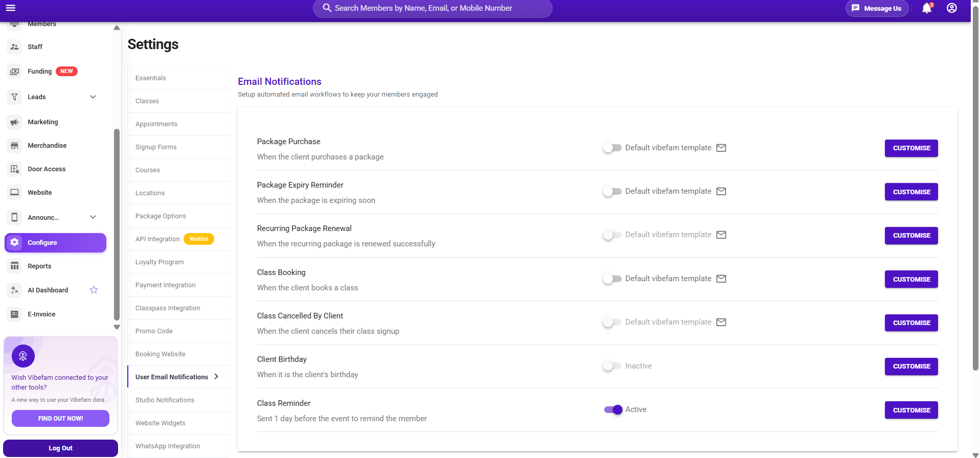Toggle the Package Purchase email notification
980x458 pixels.
pos(612,148)
